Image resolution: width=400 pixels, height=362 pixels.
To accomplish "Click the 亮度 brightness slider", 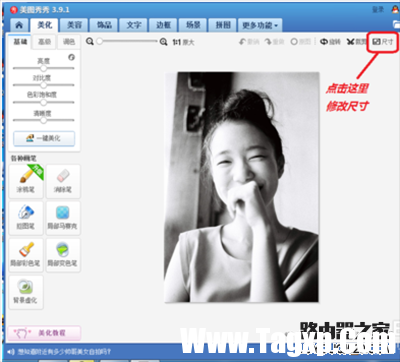I will [x=43, y=68].
